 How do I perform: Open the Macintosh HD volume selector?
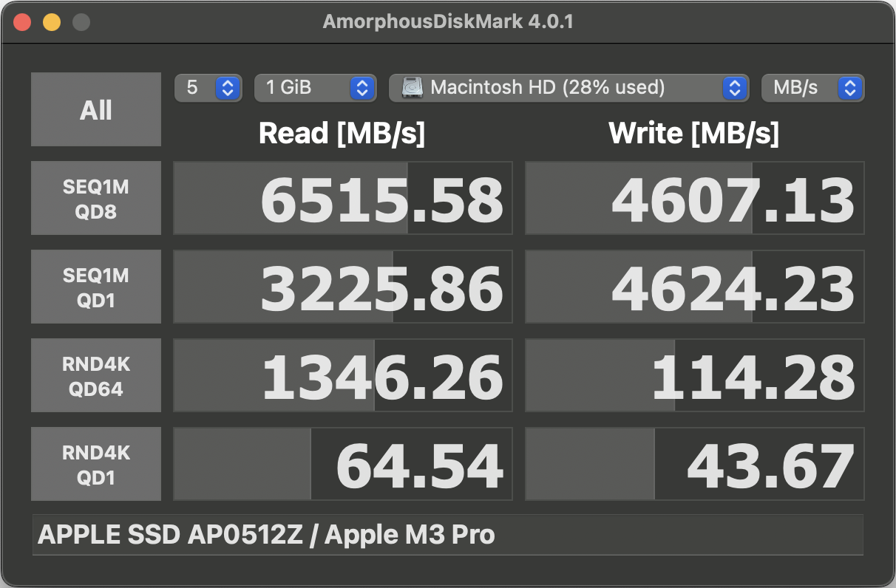567,88
